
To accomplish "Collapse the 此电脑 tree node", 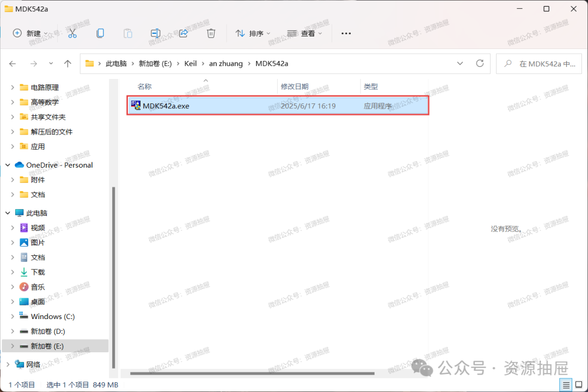I will pos(8,213).
